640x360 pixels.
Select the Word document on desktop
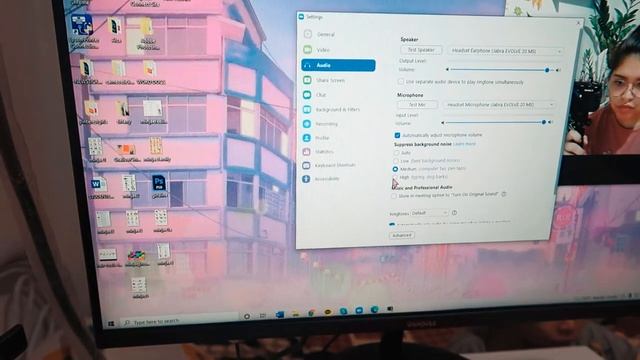point(100,188)
